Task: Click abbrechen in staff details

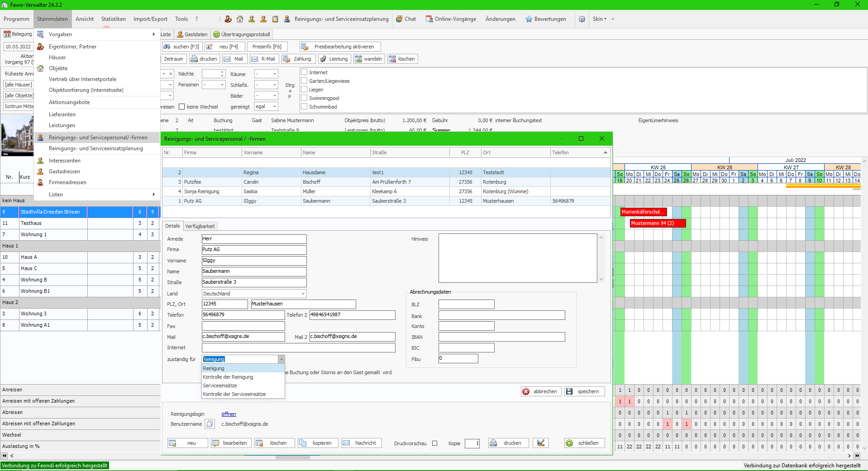Action: tap(541, 391)
